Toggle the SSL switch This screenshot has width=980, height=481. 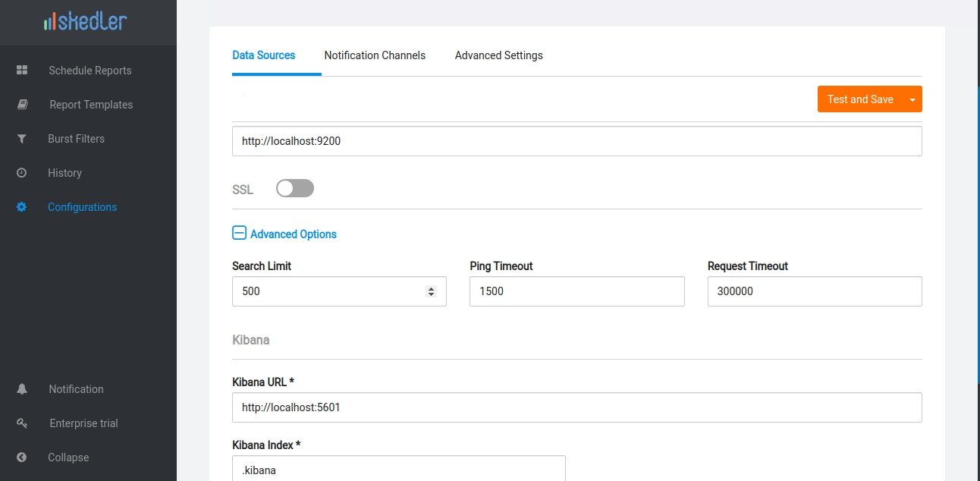pyautogui.click(x=295, y=188)
